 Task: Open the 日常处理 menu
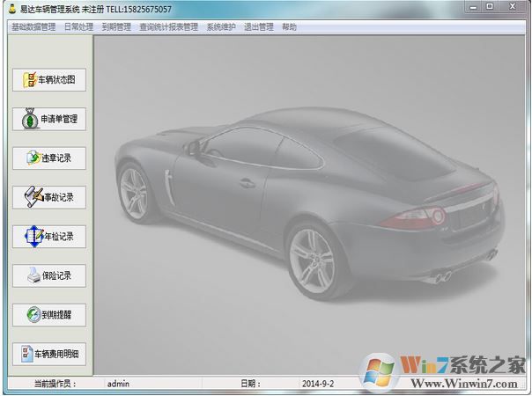click(78, 26)
